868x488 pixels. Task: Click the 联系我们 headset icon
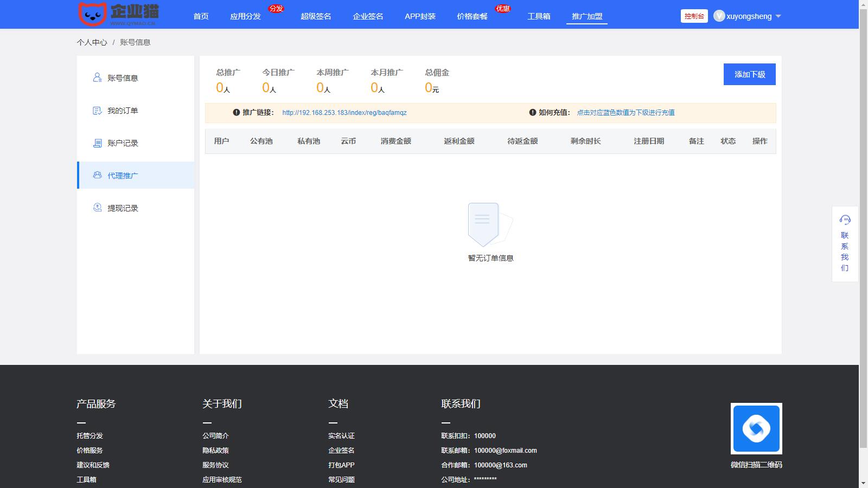tap(845, 220)
